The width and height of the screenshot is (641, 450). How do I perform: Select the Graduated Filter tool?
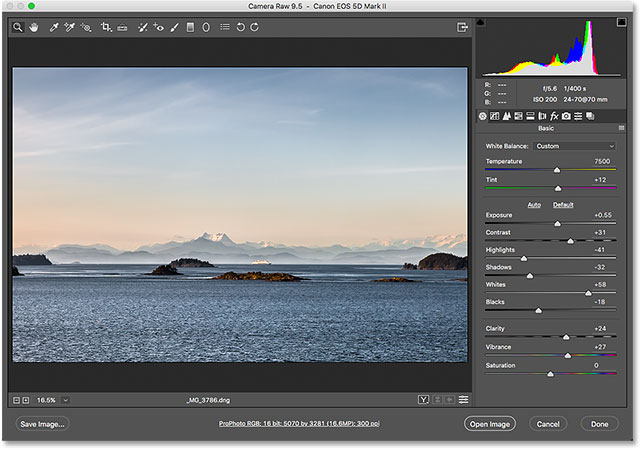click(190, 27)
